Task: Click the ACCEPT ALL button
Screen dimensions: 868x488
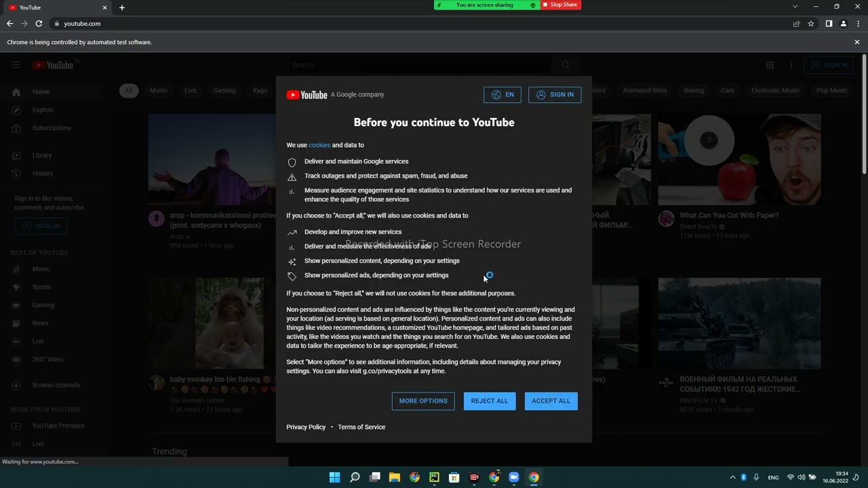Action: tap(551, 401)
